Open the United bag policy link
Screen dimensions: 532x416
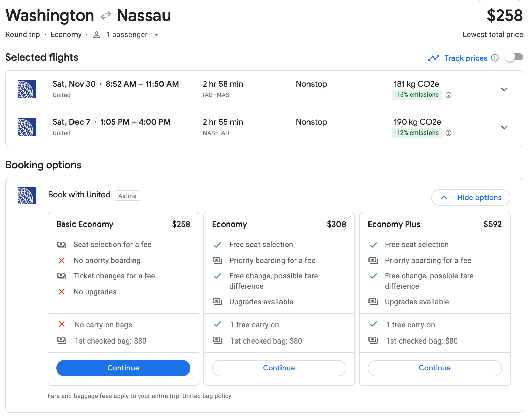point(207,396)
